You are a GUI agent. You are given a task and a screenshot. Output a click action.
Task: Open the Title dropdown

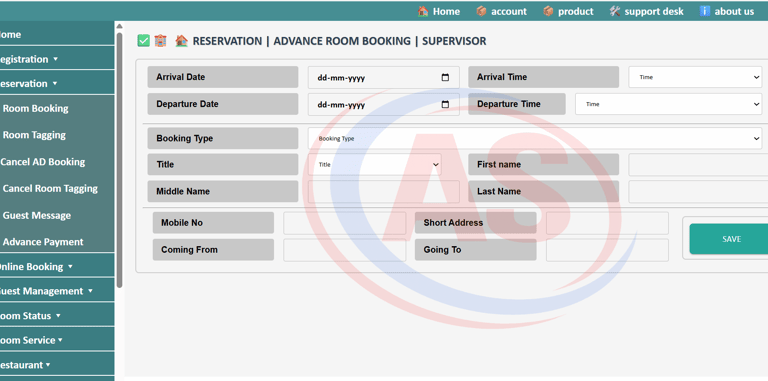tap(375, 165)
